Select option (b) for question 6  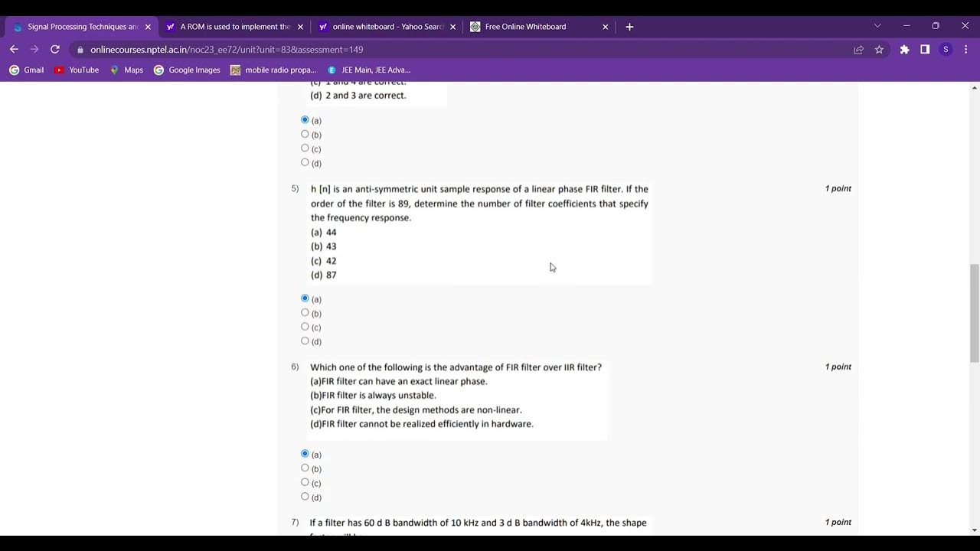305,468
